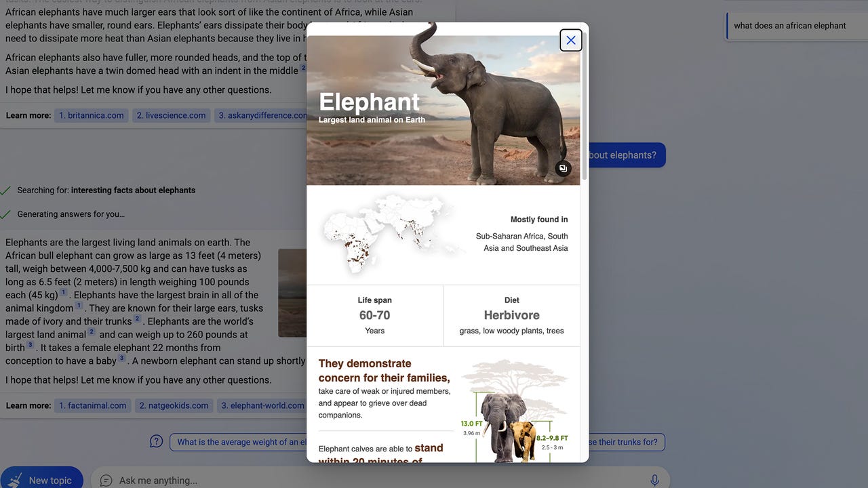Click the question mark suggestions icon

pos(156,442)
